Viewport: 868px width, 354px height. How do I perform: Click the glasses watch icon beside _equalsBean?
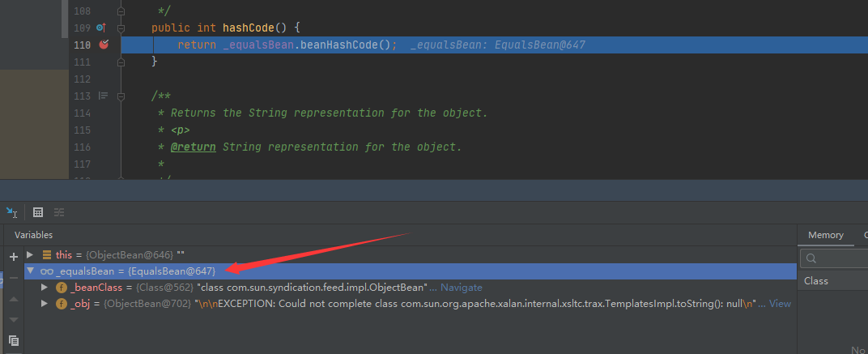pos(47,271)
